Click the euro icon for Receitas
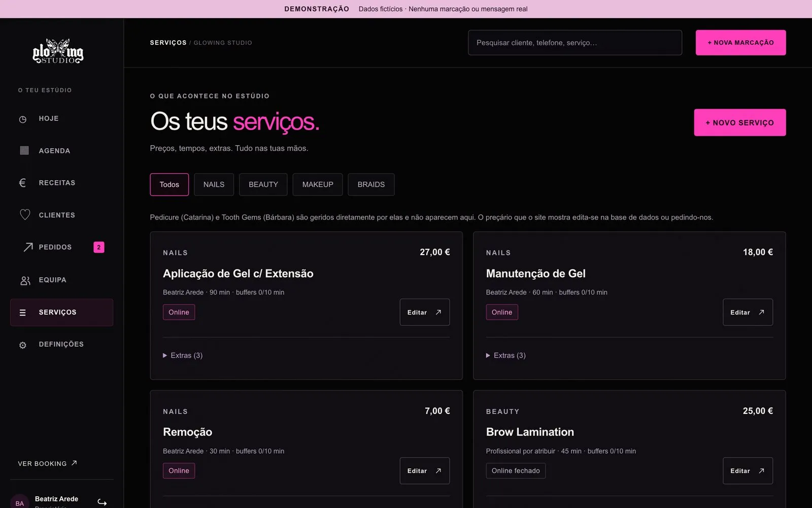This screenshot has height=508, width=812. click(x=22, y=183)
